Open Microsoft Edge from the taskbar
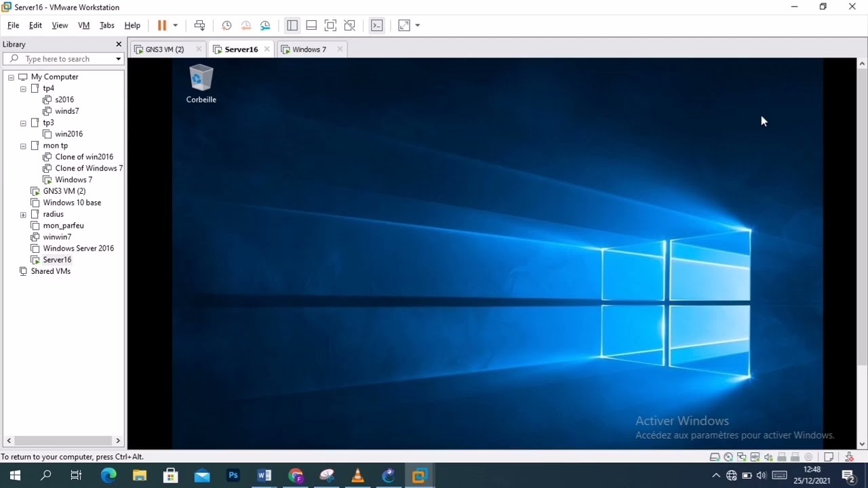 coord(108,476)
